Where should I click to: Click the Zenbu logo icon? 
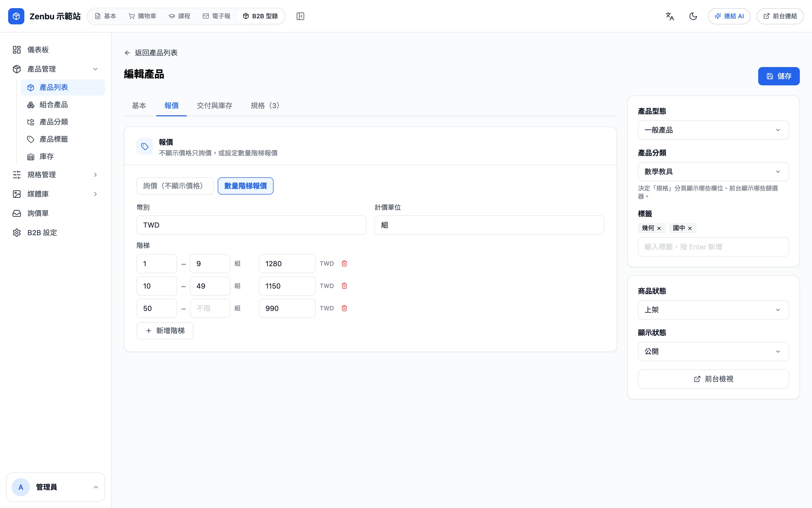point(16,16)
